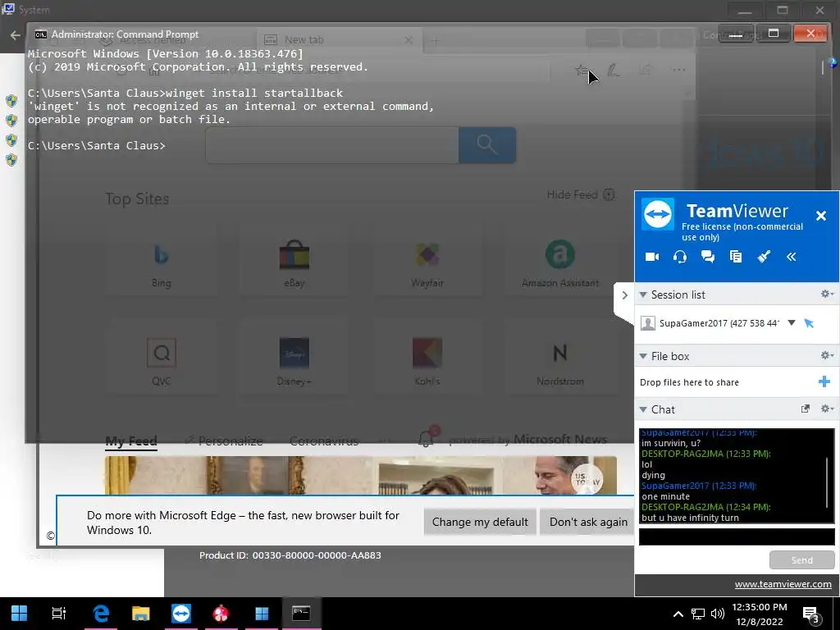
Task: Open TeamViewer audio headset option
Action: pyautogui.click(x=680, y=257)
